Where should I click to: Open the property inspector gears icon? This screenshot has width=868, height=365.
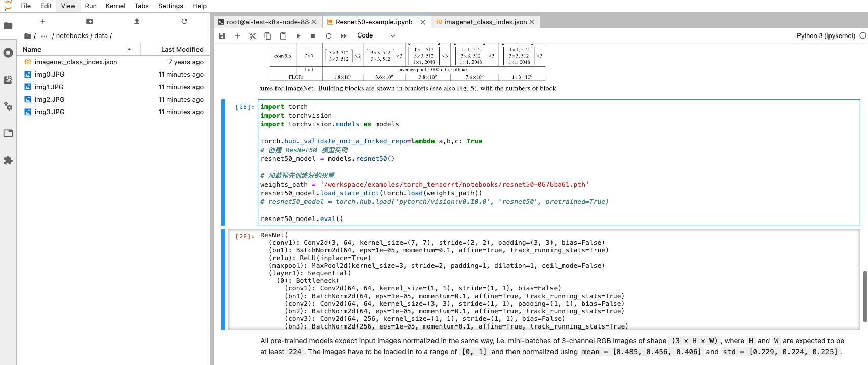[x=8, y=106]
